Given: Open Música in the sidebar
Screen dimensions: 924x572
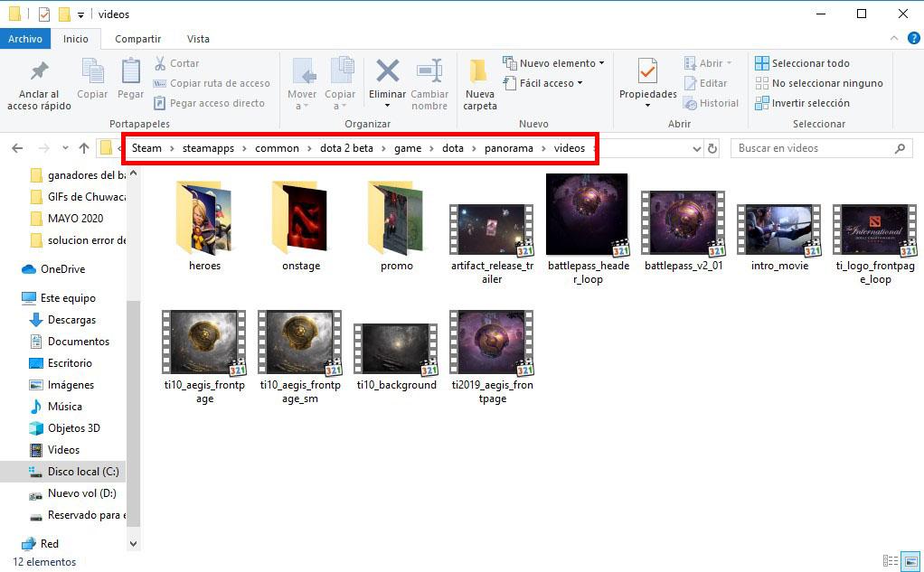Looking at the screenshot, I should click(x=56, y=407).
